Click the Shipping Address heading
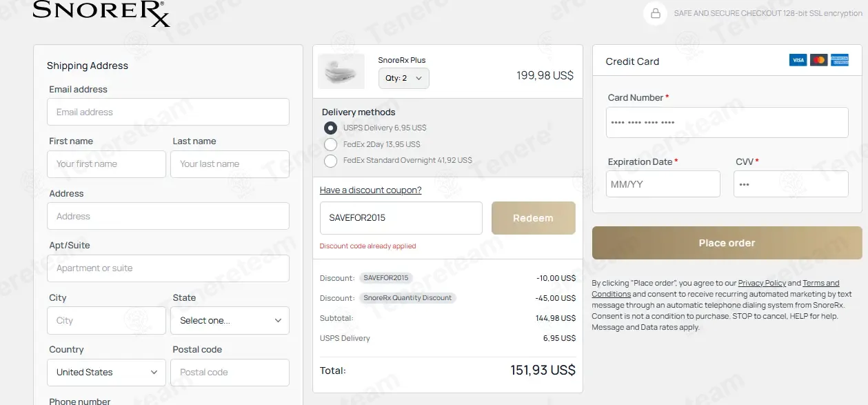 (88, 66)
